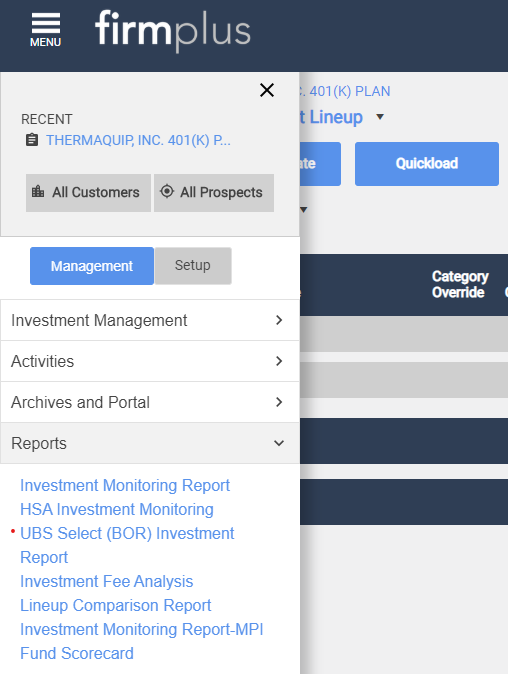Screen dimensions: 508x674
Task: Expand Archives and Portal section
Action: tap(150, 402)
